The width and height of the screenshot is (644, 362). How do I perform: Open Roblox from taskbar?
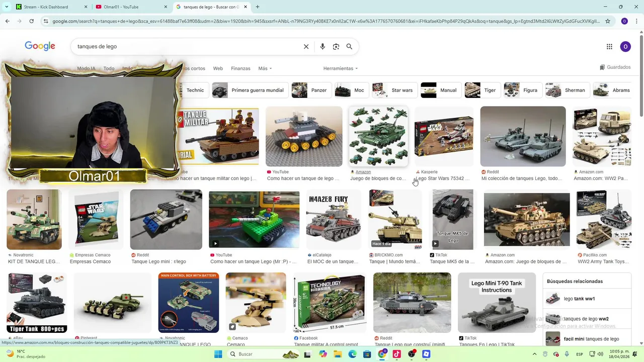(x=426, y=354)
